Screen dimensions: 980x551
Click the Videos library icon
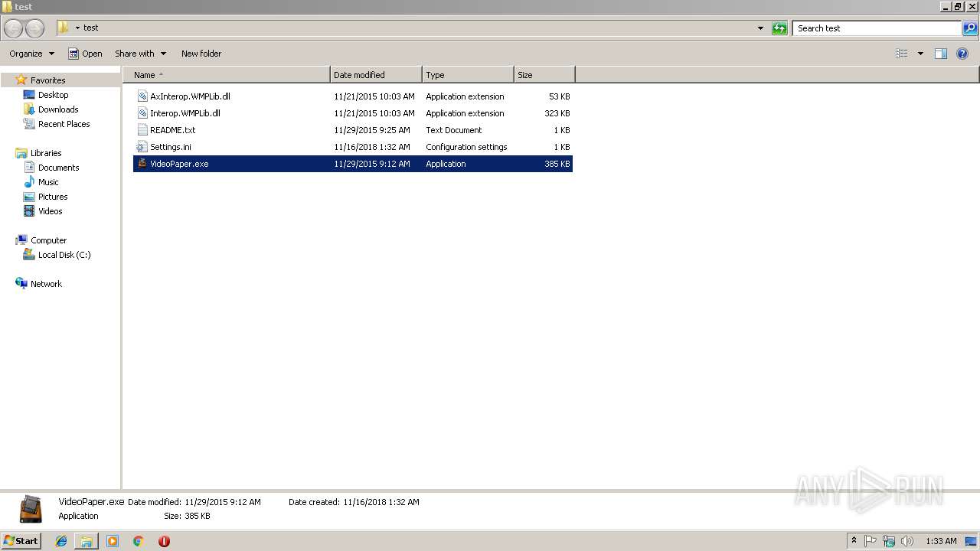[29, 211]
